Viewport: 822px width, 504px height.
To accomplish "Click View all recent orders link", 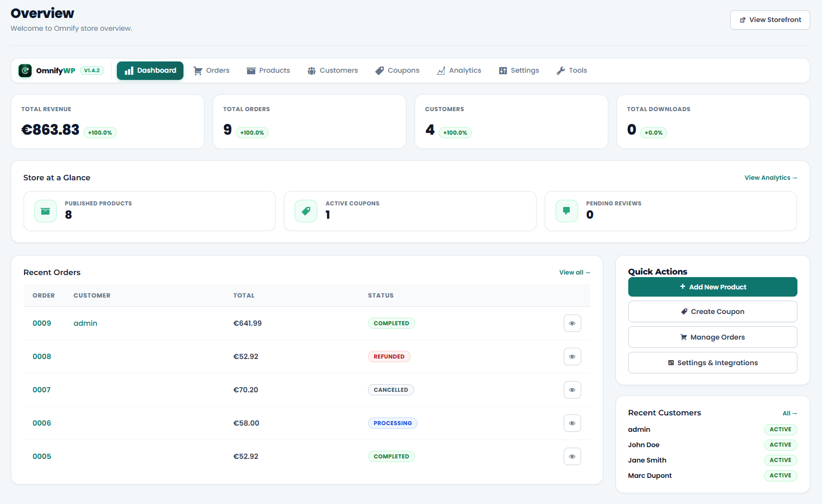I will pyautogui.click(x=574, y=272).
